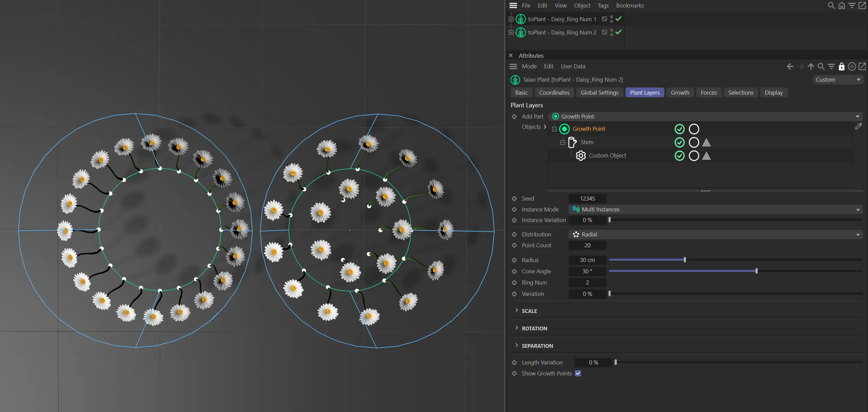The width and height of the screenshot is (868, 412).
Task: Disable the Show Growth Points checkbox
Action: coord(578,373)
